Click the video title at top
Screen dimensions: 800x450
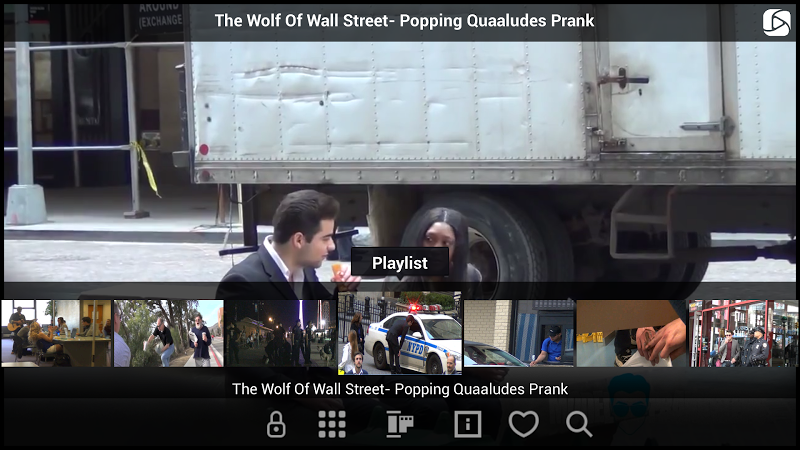(404, 20)
